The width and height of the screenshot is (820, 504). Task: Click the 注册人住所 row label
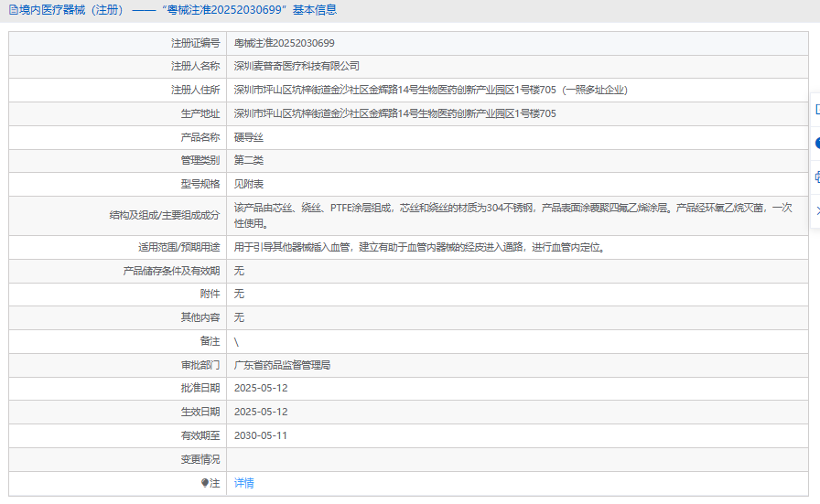pyautogui.click(x=196, y=90)
